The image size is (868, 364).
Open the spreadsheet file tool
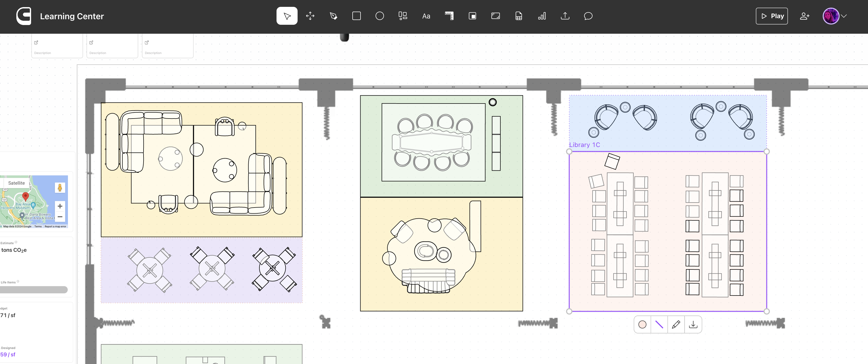(x=519, y=16)
